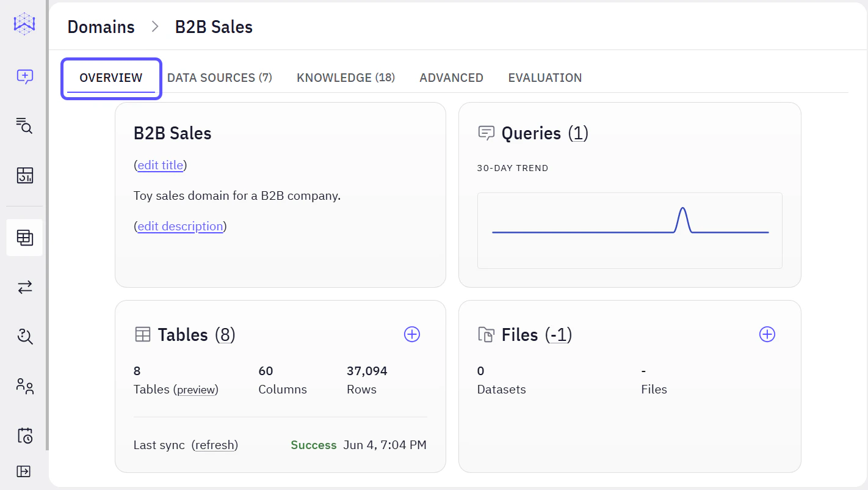This screenshot has width=868, height=490.
Task: Open the preview link under Tables count
Action: click(x=196, y=389)
